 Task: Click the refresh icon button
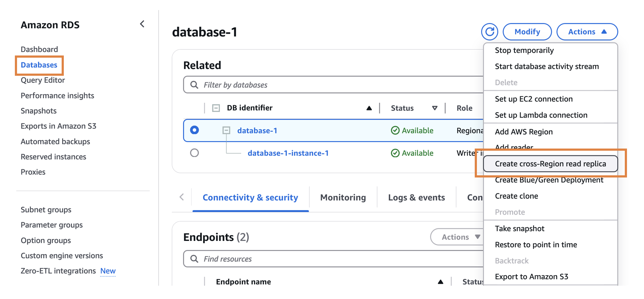click(489, 32)
